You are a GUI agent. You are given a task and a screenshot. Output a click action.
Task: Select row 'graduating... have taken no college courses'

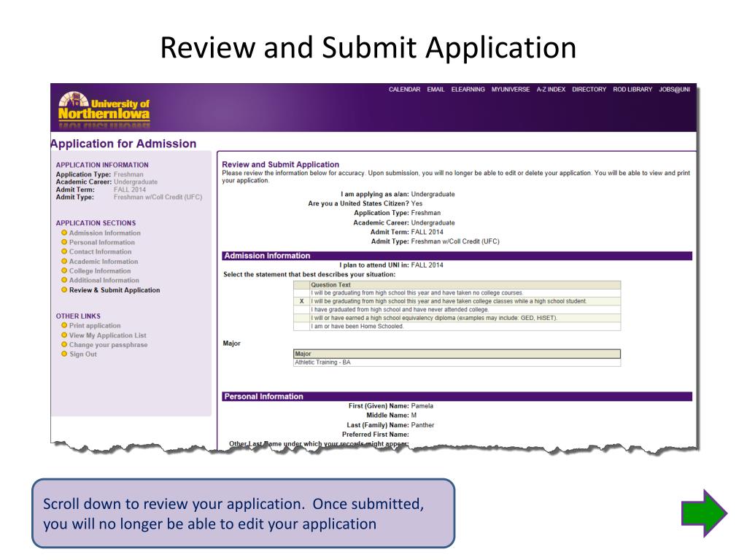(457, 293)
